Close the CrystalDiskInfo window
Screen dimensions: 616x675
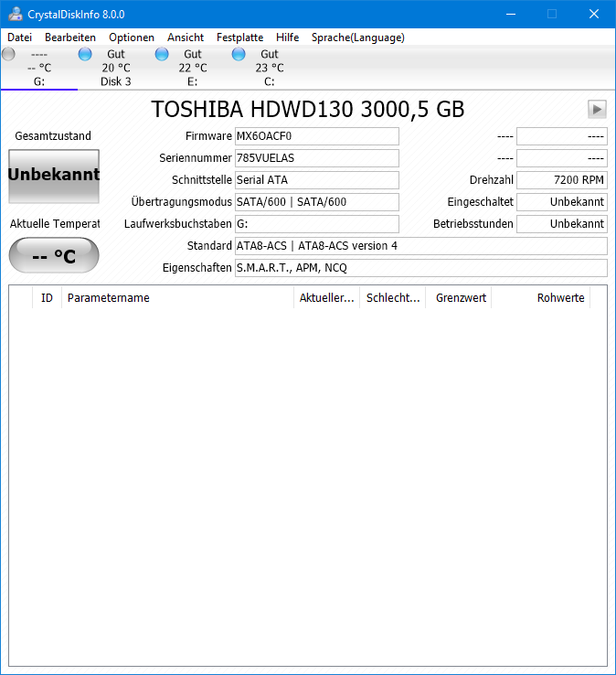coord(594,15)
